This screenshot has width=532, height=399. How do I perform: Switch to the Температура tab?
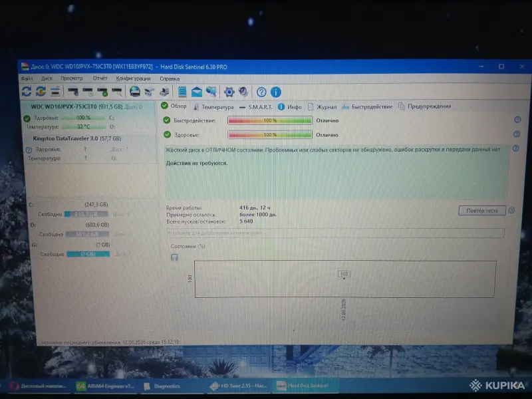coord(213,107)
